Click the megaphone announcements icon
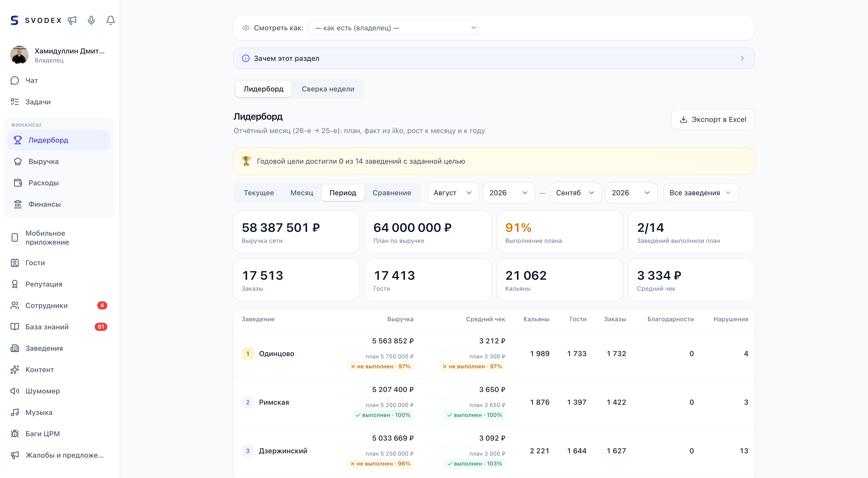868x478 pixels. 72,21
